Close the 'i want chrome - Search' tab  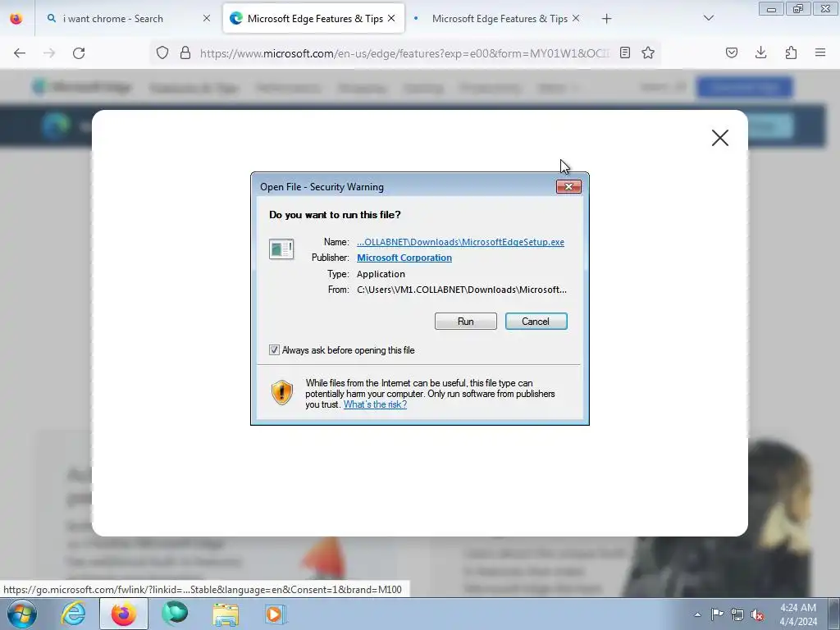pos(207,19)
